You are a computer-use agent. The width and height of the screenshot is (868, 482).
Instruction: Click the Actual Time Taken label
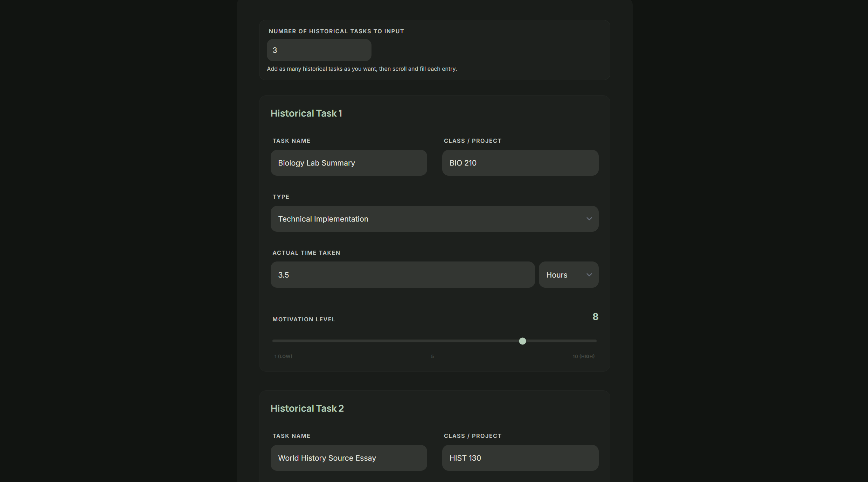point(306,253)
